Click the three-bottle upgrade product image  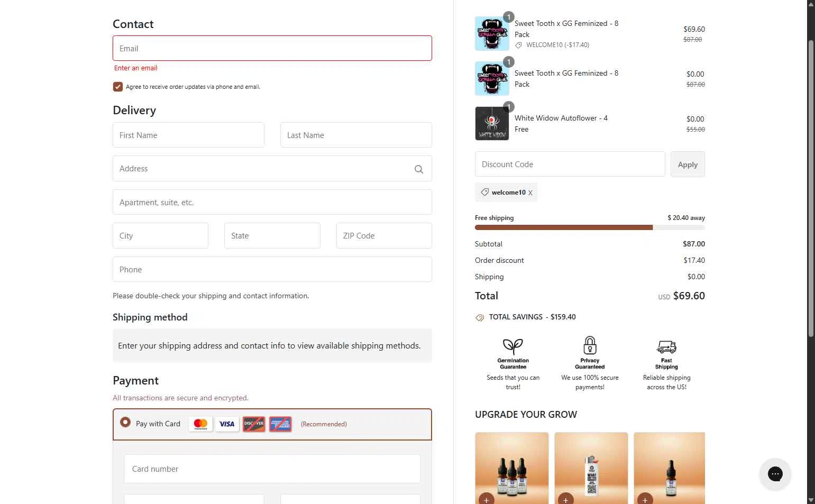(x=512, y=468)
